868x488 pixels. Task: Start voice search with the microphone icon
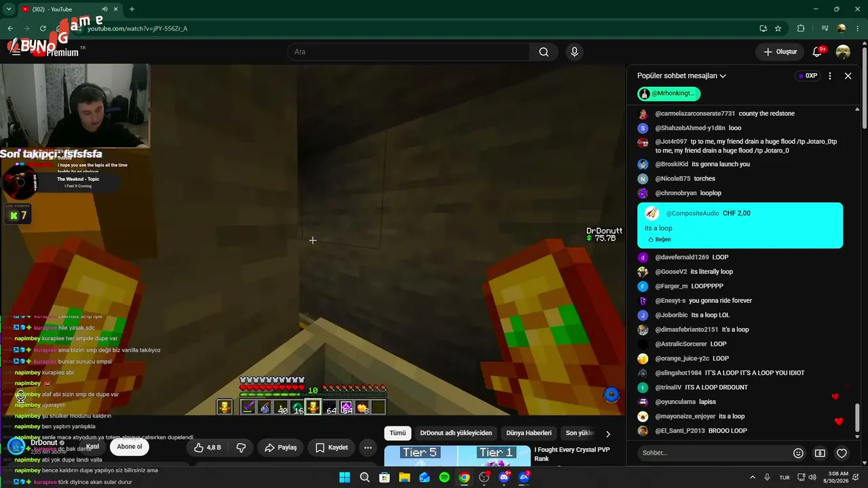[574, 52]
